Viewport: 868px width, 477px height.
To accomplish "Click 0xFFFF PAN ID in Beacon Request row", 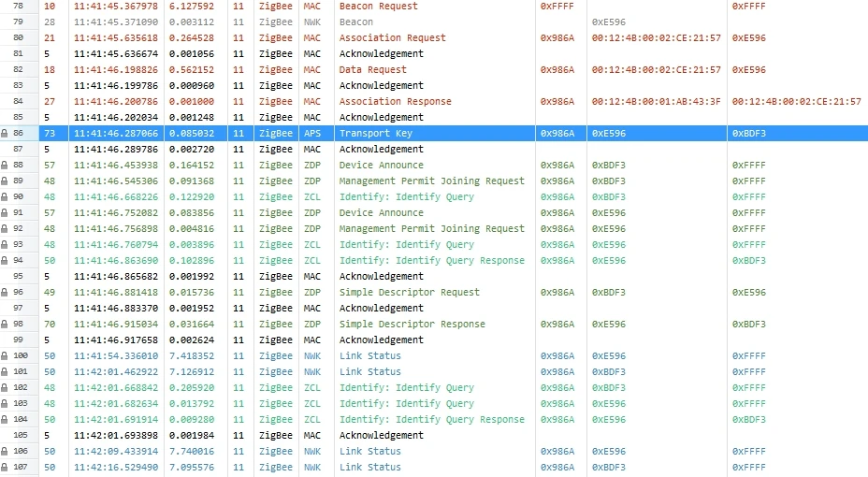I will [x=557, y=7].
